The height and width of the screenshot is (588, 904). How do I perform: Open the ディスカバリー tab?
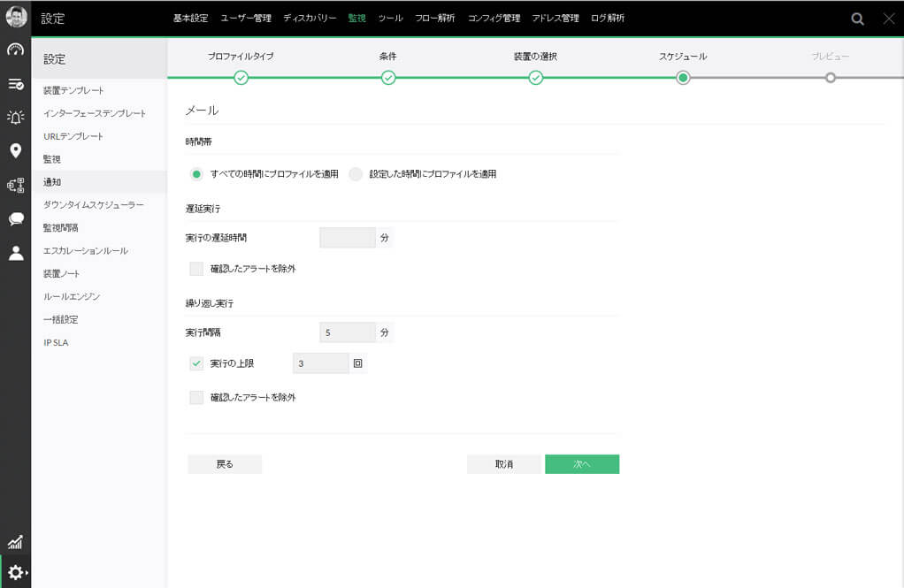click(x=310, y=19)
